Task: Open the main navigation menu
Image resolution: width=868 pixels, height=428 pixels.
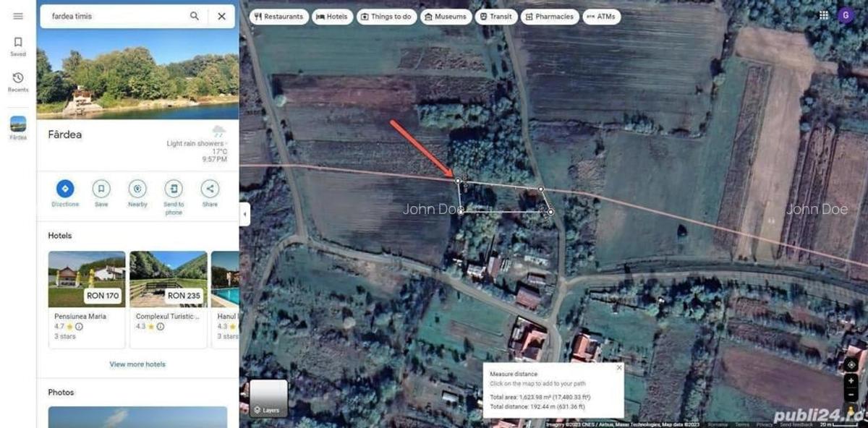Action: [18, 16]
